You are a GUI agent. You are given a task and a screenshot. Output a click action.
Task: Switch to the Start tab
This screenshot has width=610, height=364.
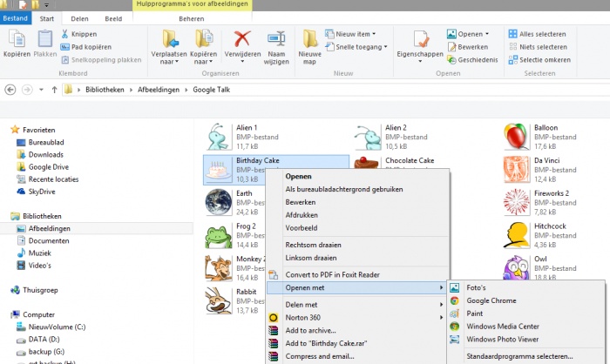point(47,18)
